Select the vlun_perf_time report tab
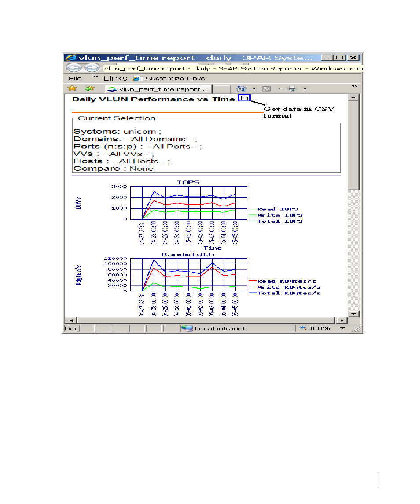The image size is (420, 504). pyautogui.click(x=158, y=89)
